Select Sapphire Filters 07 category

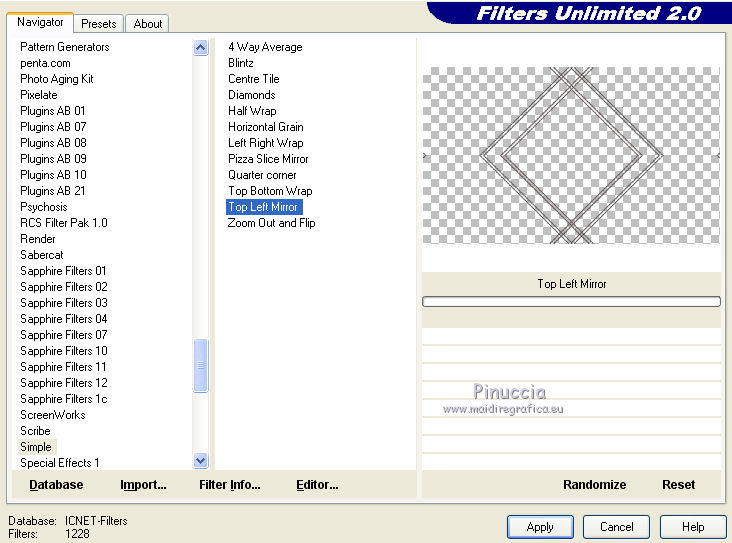[63, 335]
